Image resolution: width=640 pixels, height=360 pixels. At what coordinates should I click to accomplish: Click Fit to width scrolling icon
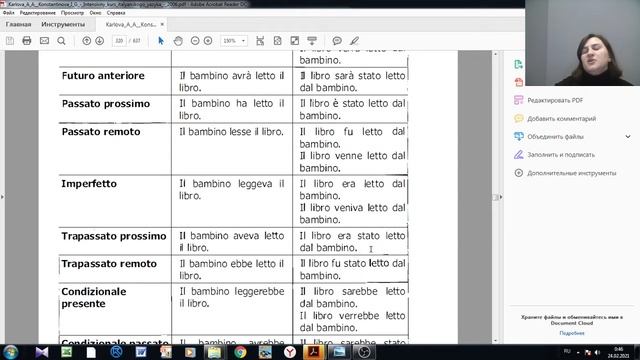pos(260,41)
